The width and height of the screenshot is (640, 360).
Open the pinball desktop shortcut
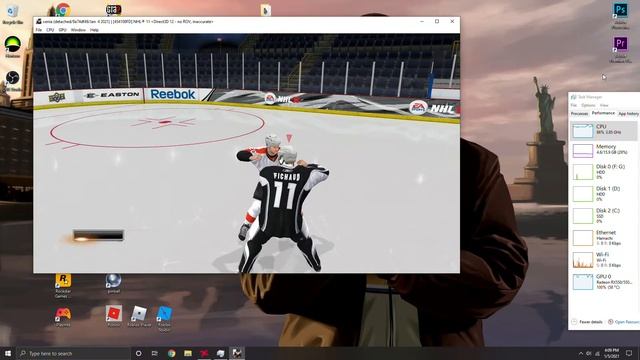click(x=113, y=283)
